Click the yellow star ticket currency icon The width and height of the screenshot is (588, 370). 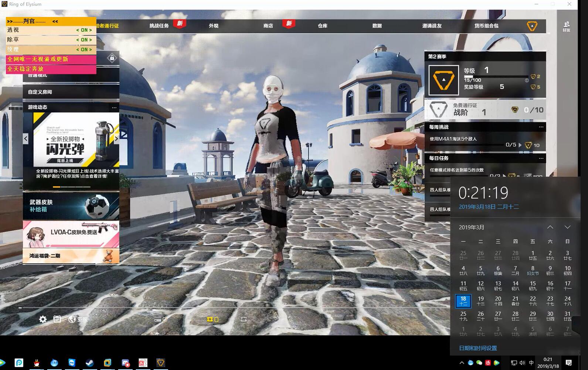coord(210,319)
